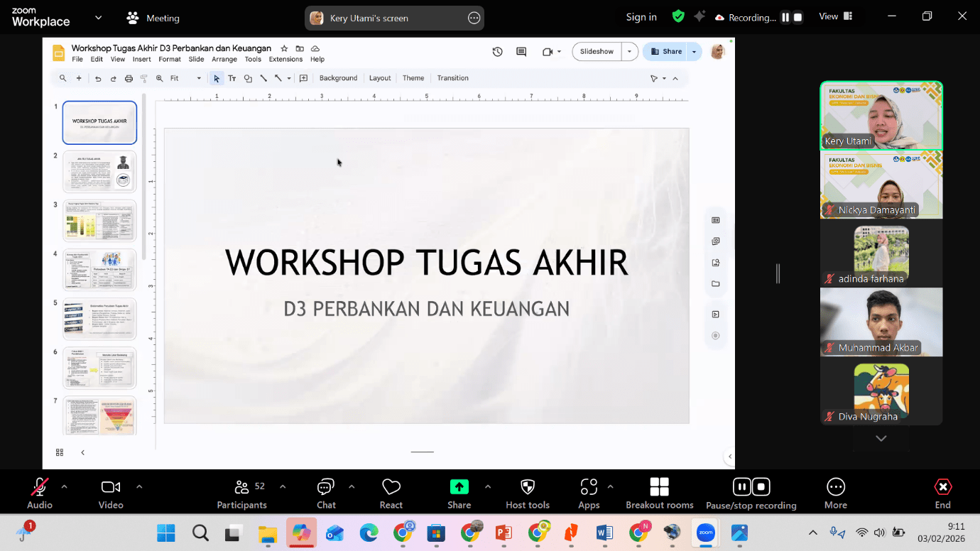The image size is (980, 551).
Task: Toggle the Video camera
Action: pos(110,487)
